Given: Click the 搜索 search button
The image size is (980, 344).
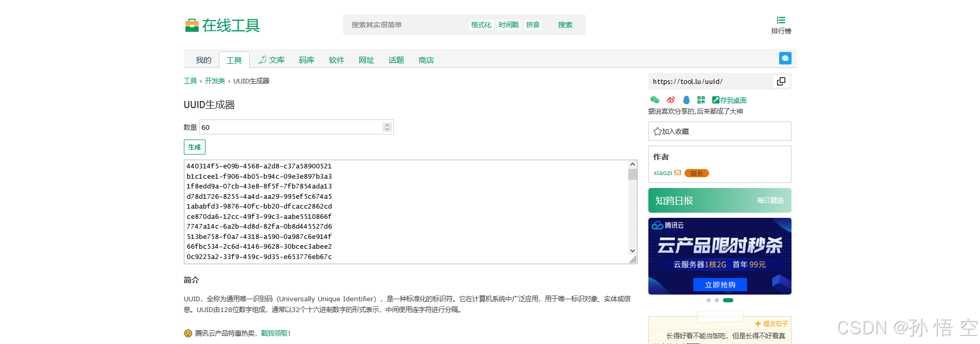Looking at the screenshot, I should click(565, 25).
